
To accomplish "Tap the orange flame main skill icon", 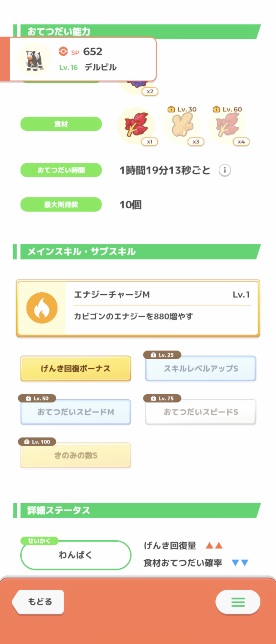I will tap(42, 308).
